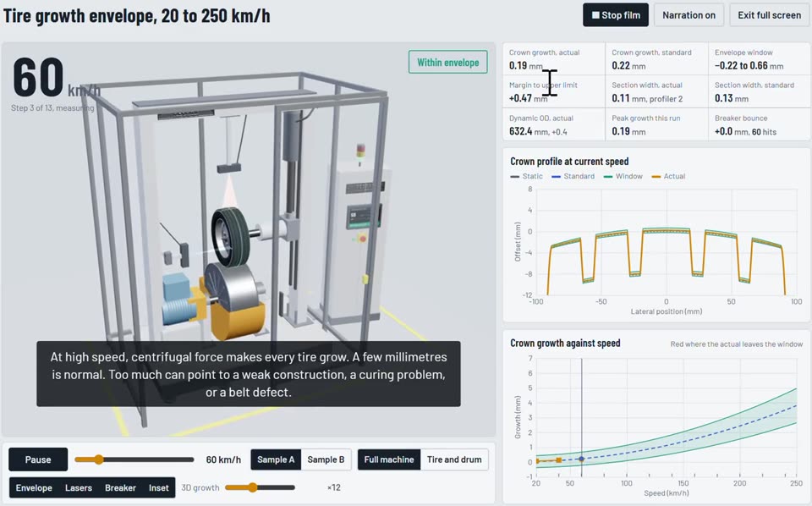Switch to Tire and drum view
Viewport: 812px width, 506px height.
click(x=454, y=459)
